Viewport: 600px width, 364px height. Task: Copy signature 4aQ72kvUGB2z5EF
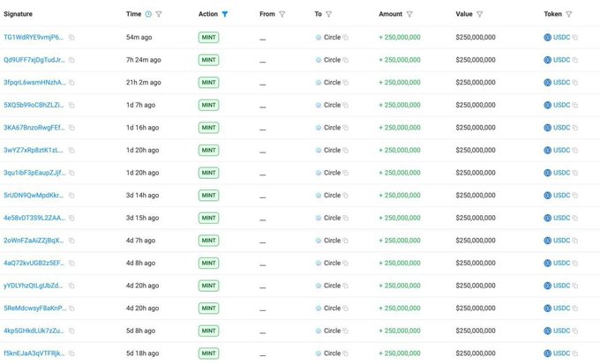pyautogui.click(x=71, y=263)
